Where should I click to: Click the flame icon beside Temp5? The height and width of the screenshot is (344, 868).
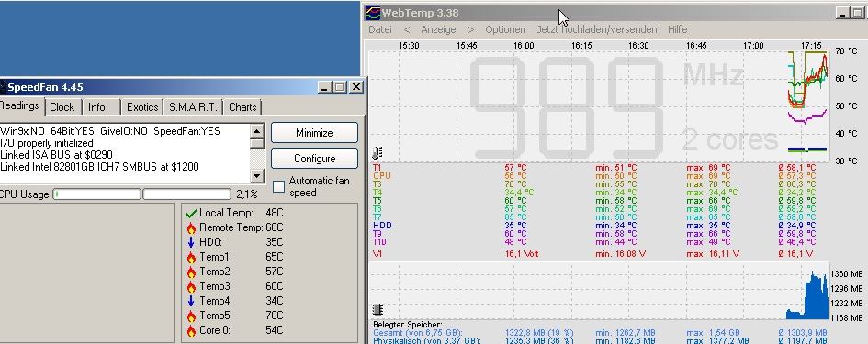tap(192, 316)
